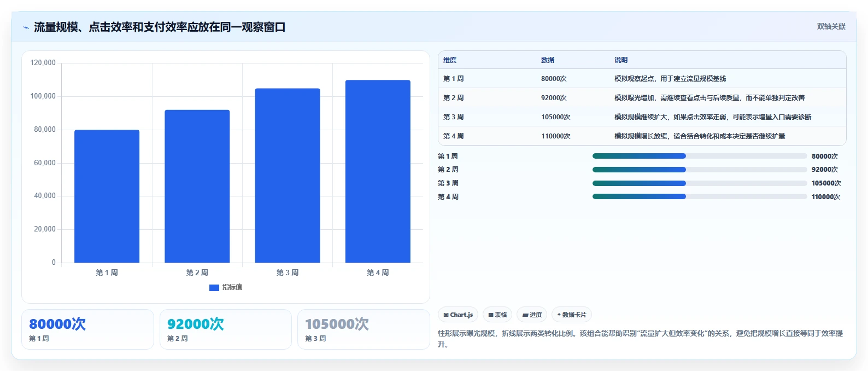The image size is (868, 371).
Task: Open the 80000次 data card
Action: tap(87, 329)
